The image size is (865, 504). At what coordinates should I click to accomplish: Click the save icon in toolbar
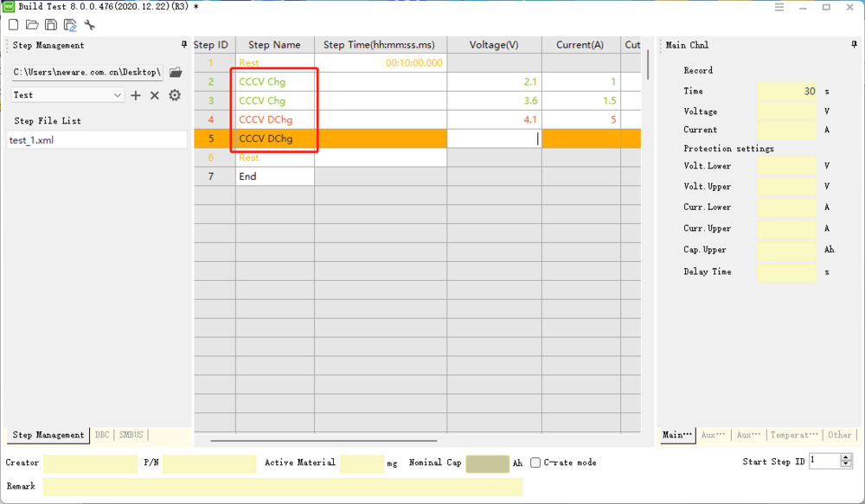51,25
